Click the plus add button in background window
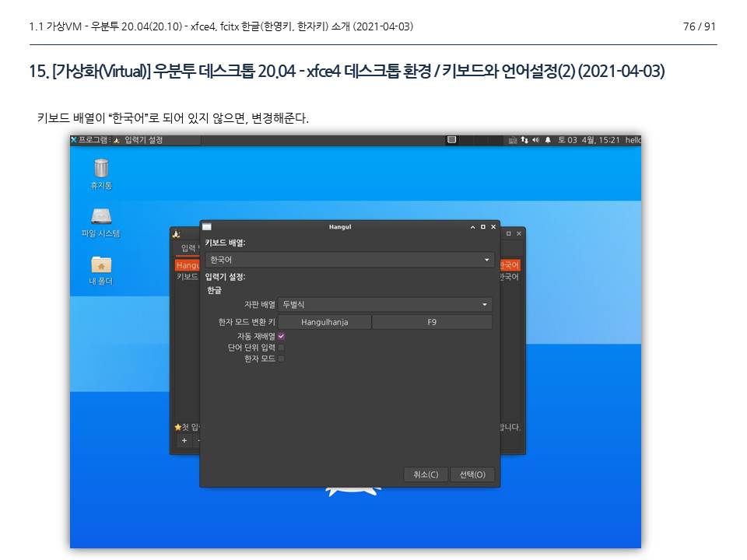747x560 pixels. [184, 440]
